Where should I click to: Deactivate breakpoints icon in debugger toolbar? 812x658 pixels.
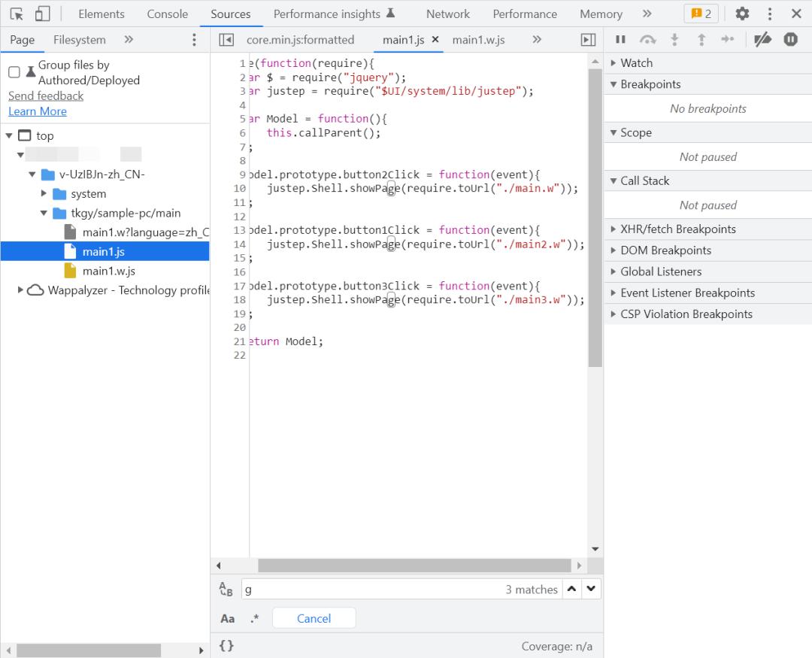point(763,40)
